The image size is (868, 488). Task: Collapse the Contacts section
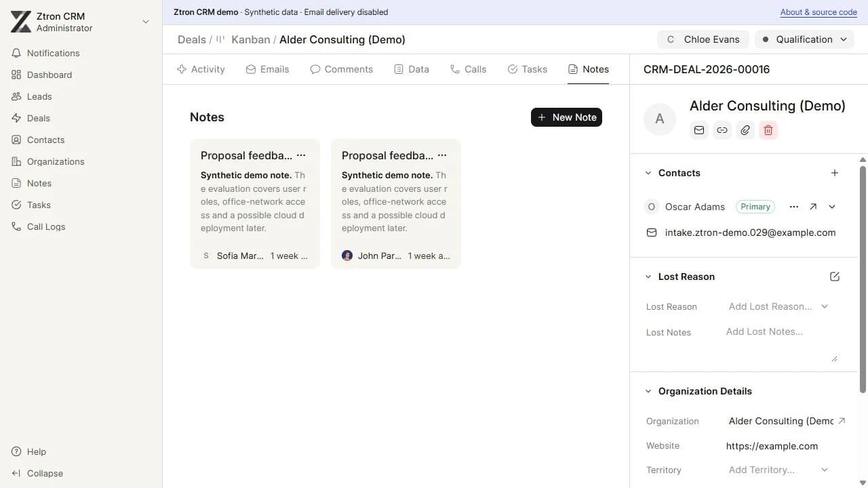(648, 173)
